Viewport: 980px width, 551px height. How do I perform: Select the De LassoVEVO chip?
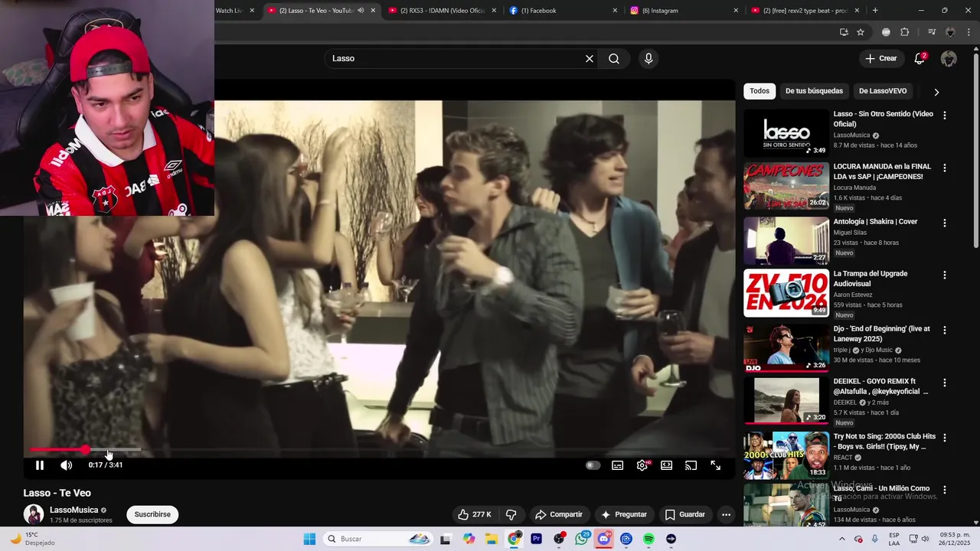883,91
